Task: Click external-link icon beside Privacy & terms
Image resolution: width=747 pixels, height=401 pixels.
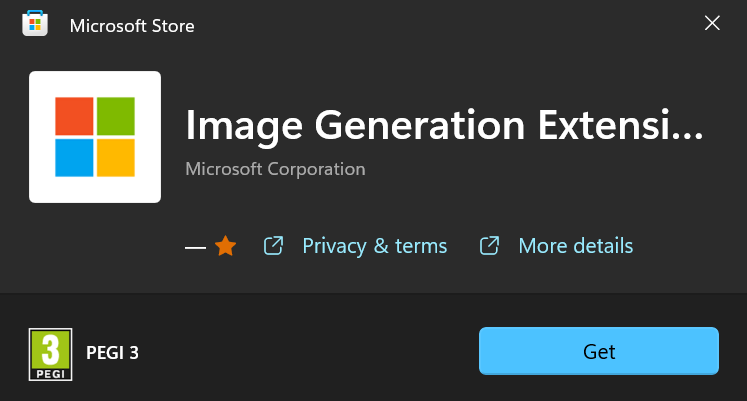Action: (273, 246)
